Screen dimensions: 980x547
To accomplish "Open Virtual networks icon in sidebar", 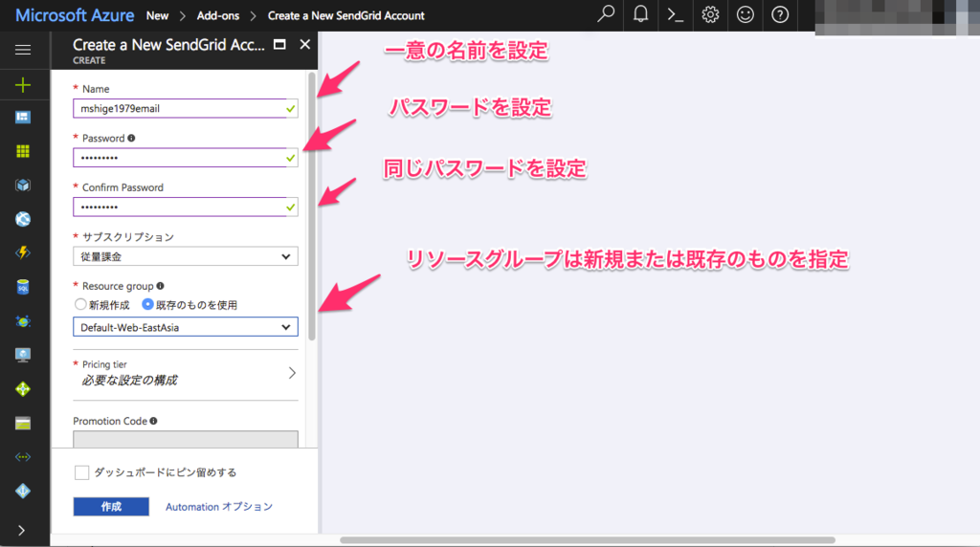I will (x=23, y=457).
